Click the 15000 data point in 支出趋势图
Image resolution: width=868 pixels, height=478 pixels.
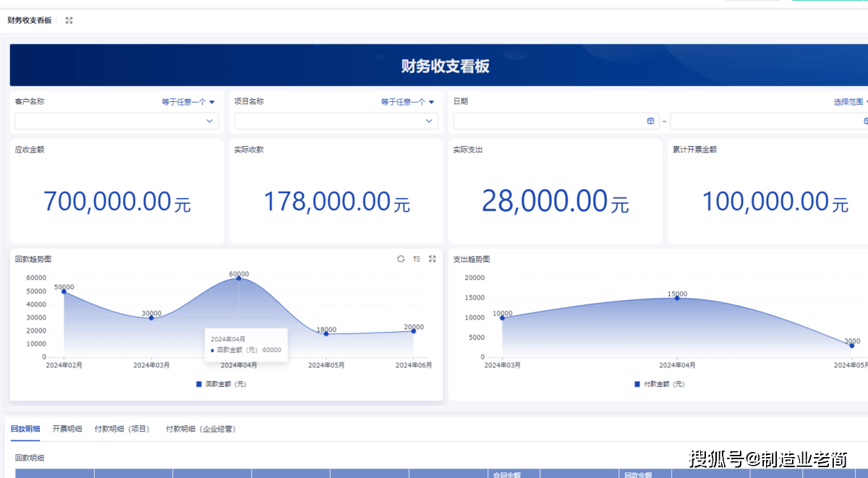coord(677,298)
